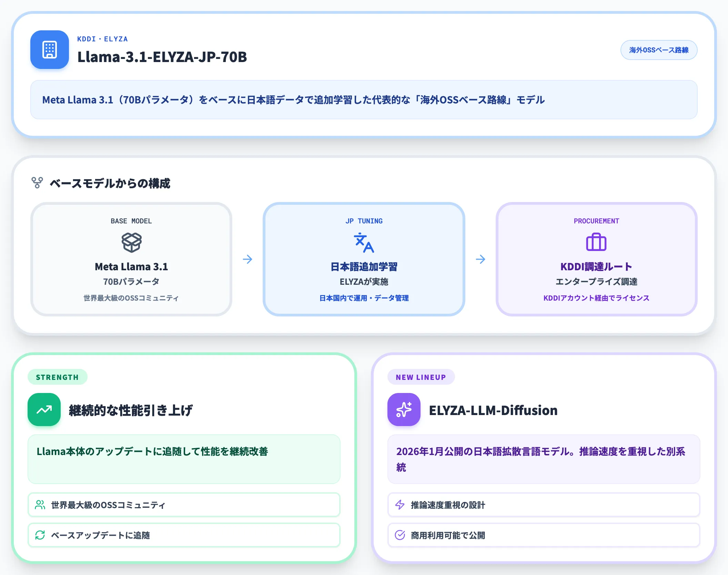Viewport: 728px width, 575px height.
Task: Click the arrow between JP Tuning and Procurement
Action: [481, 259]
